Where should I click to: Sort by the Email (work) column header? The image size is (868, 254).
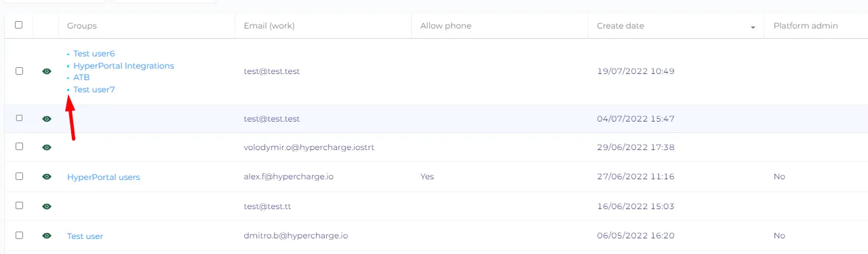[x=269, y=26]
